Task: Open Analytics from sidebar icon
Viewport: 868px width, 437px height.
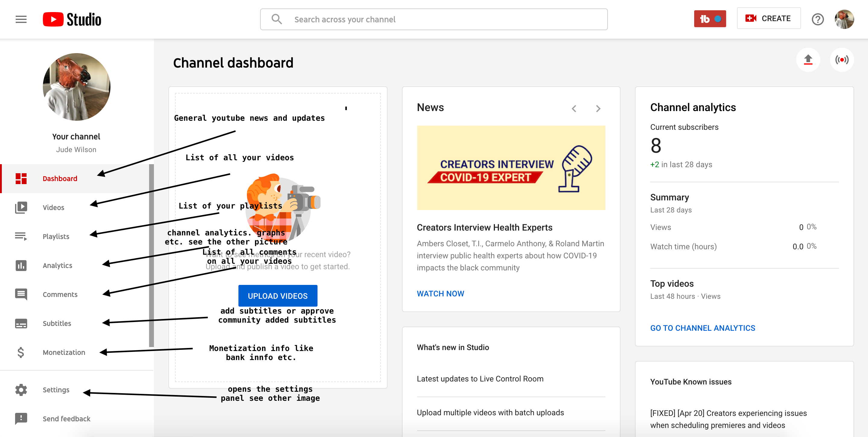Action: coord(21,266)
